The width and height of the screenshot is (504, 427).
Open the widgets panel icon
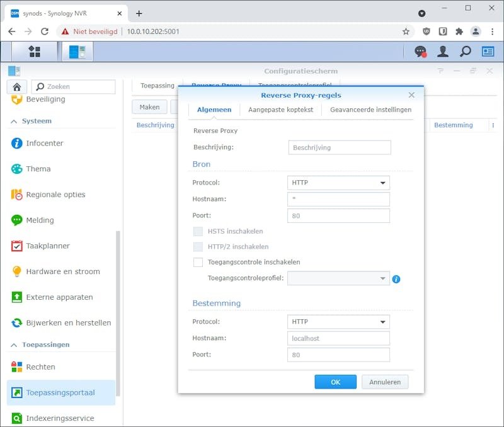(x=488, y=52)
